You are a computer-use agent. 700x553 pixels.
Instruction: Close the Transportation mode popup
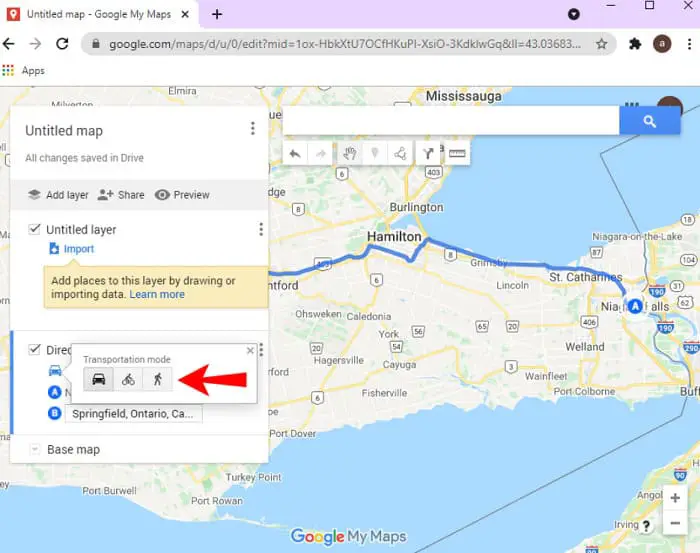(x=250, y=351)
